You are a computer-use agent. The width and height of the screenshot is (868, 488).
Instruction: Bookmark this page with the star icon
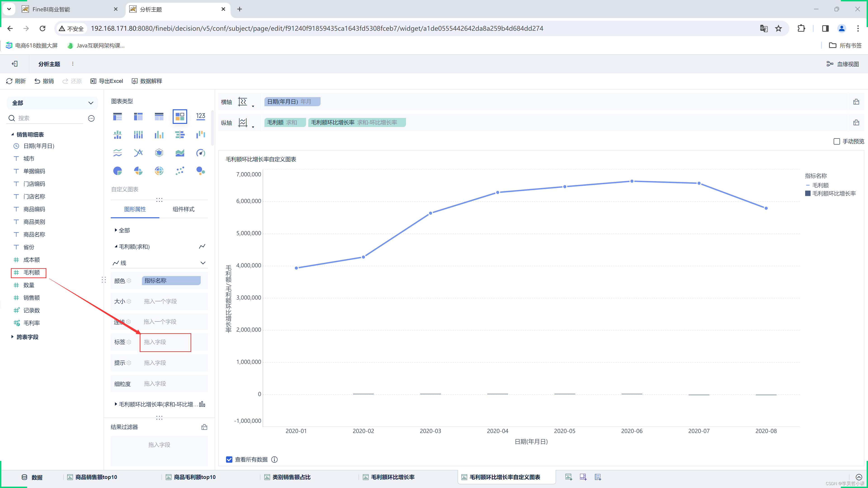pyautogui.click(x=778, y=29)
